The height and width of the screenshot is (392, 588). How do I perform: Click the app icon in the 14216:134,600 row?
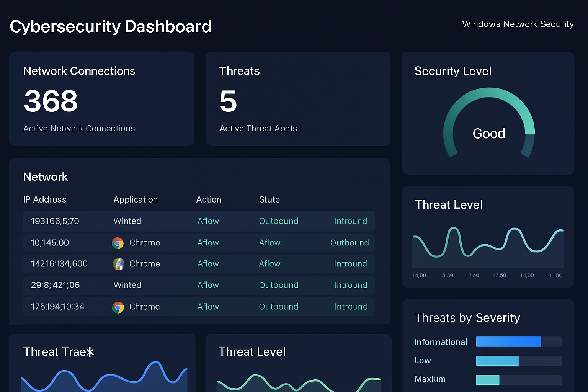click(118, 264)
